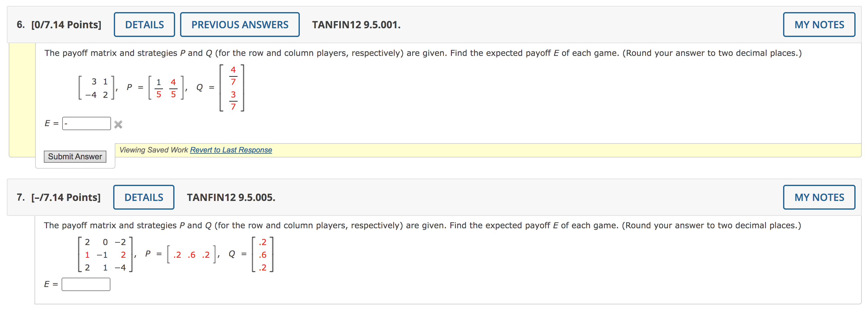Click the payoff matrix image in question 7
Screen dimensions: 868x314
(104, 255)
